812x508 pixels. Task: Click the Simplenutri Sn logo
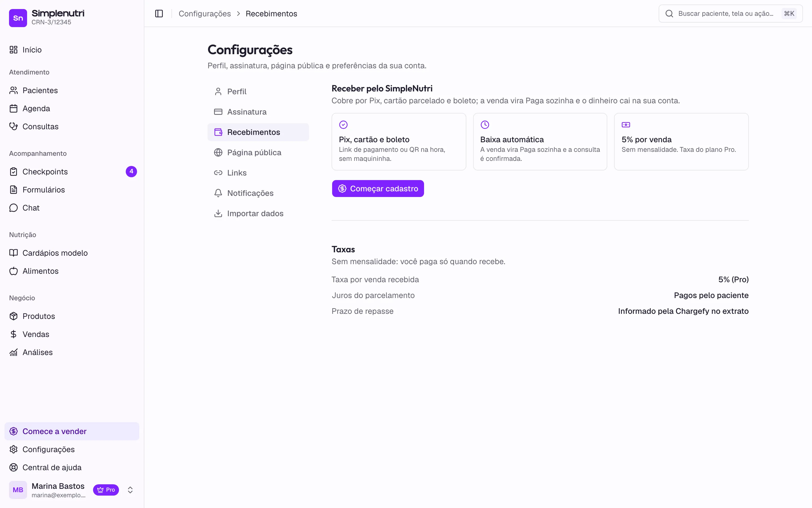(18, 18)
